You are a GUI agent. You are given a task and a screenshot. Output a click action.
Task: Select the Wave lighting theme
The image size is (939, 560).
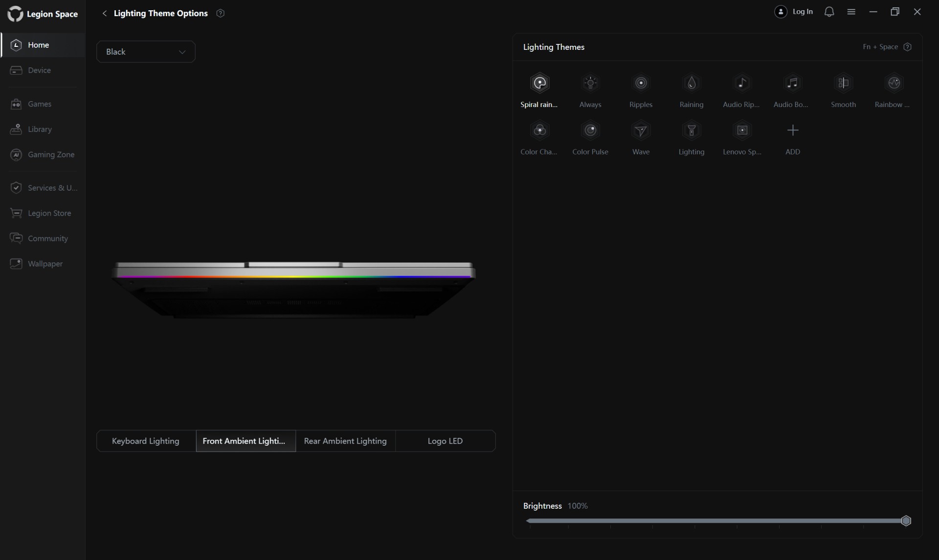pyautogui.click(x=641, y=130)
